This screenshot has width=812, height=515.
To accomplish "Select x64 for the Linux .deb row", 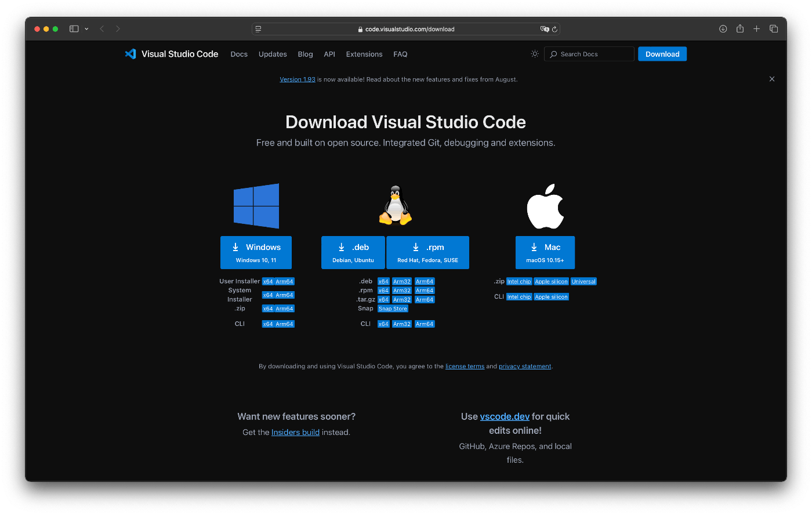I will (383, 282).
